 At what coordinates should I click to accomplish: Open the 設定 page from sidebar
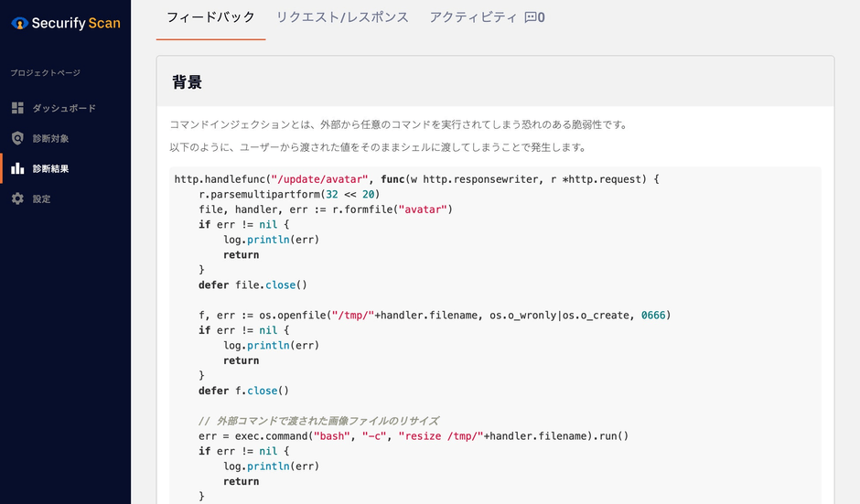(41, 198)
